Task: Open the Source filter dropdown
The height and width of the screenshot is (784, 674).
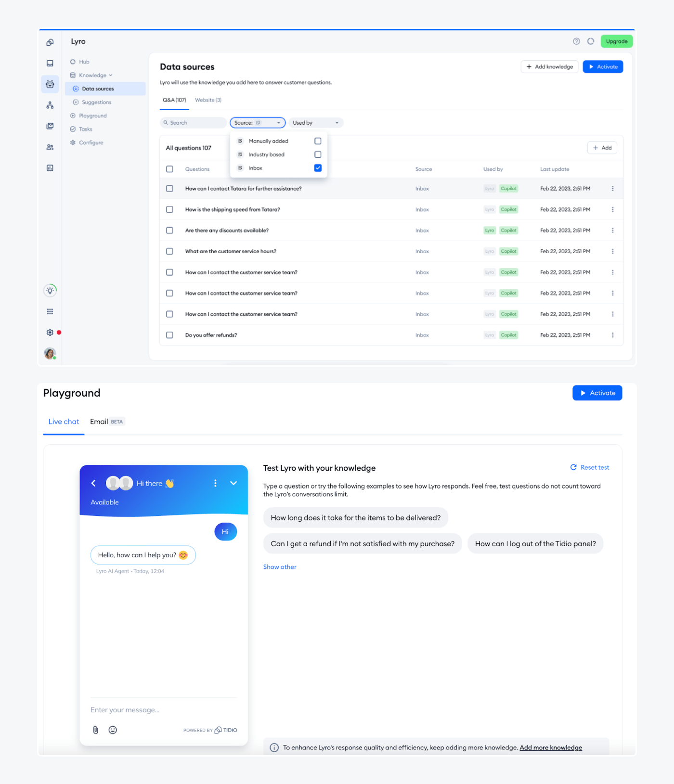Action: [x=258, y=123]
